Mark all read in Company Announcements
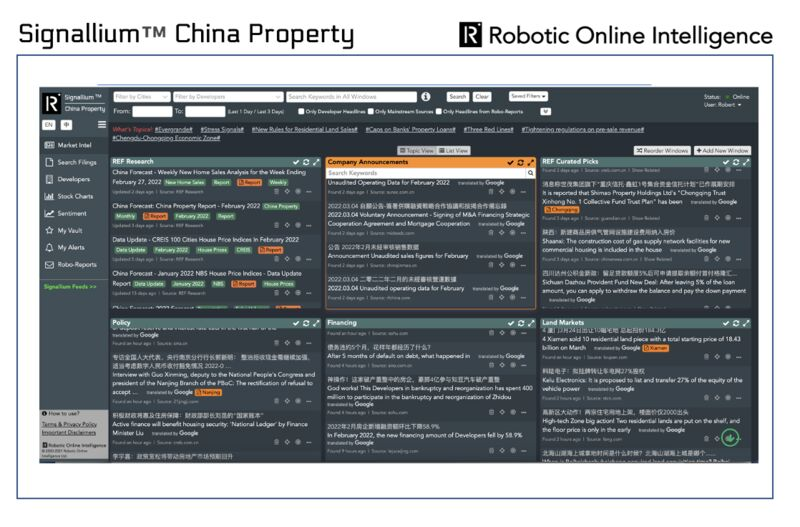 pyautogui.click(x=510, y=163)
